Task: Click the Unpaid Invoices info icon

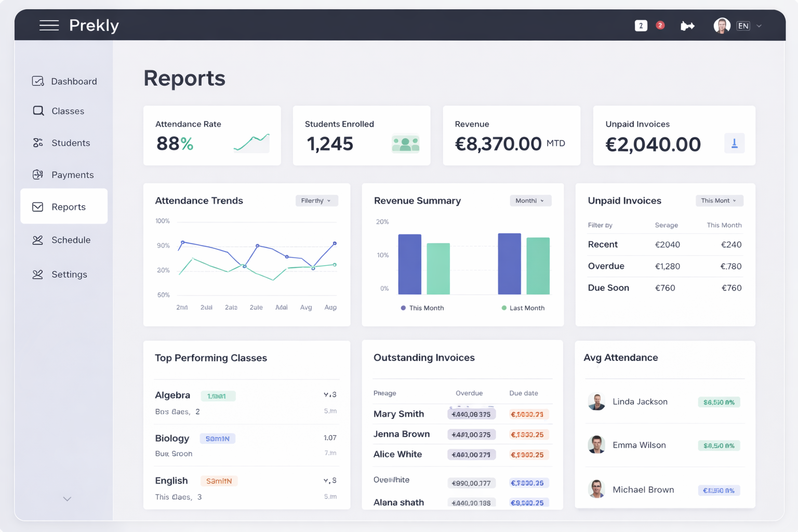Action: [x=734, y=143]
